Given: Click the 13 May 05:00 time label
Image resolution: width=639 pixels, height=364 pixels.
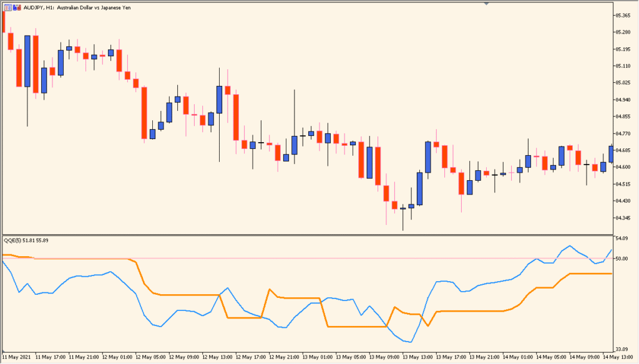Looking at the screenshot, I should (351, 357).
